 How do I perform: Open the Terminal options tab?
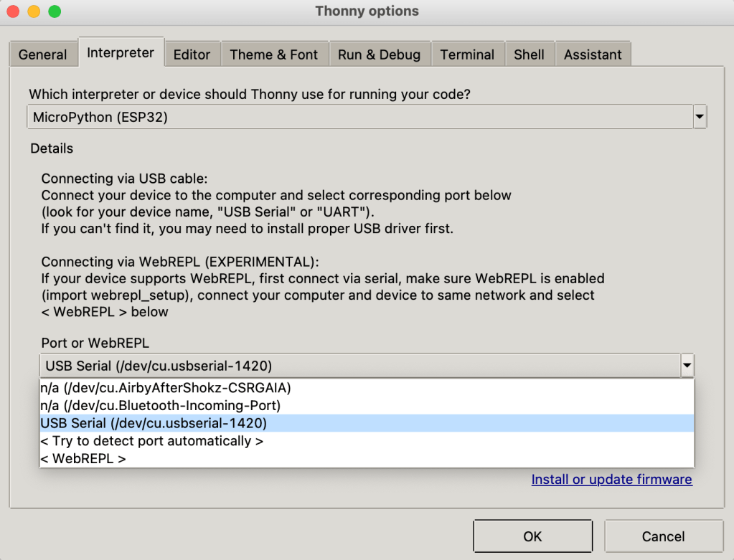click(x=467, y=54)
